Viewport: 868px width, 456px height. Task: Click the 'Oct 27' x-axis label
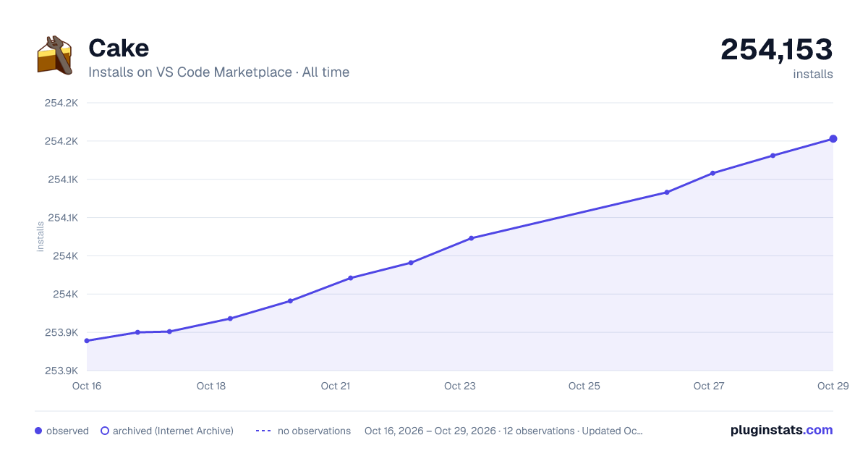tap(709, 386)
